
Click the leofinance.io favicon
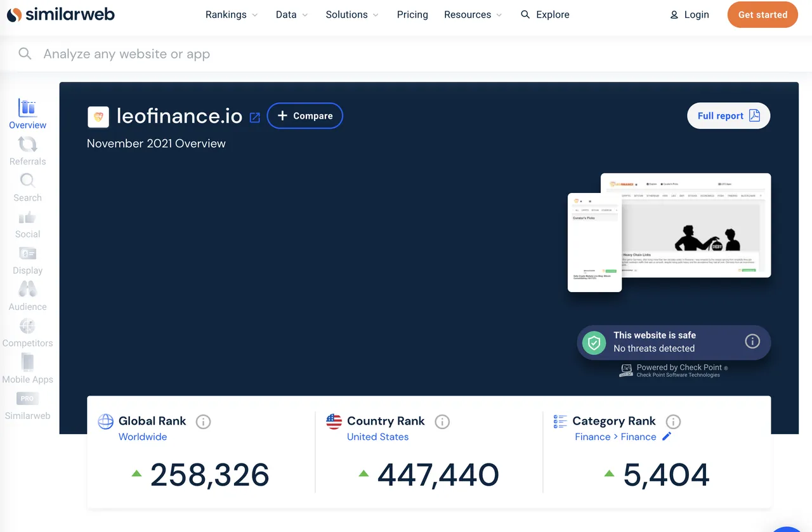[x=98, y=117]
